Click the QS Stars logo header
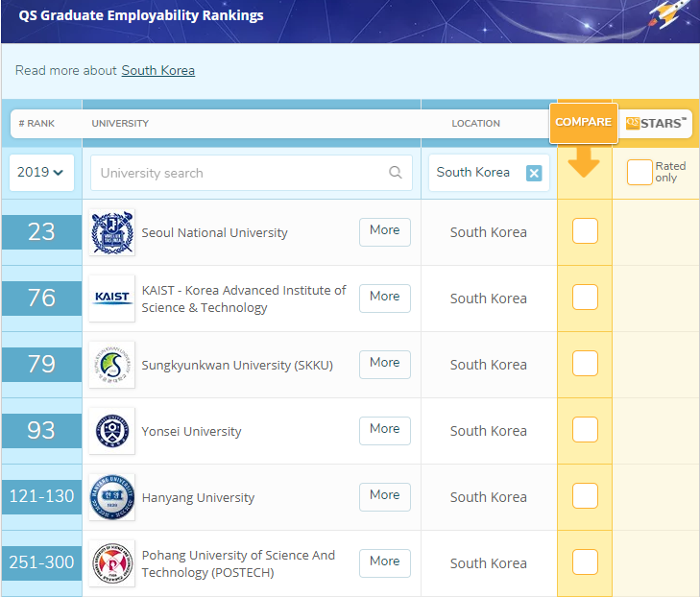Viewport: 700px width, 597px height. [x=656, y=123]
